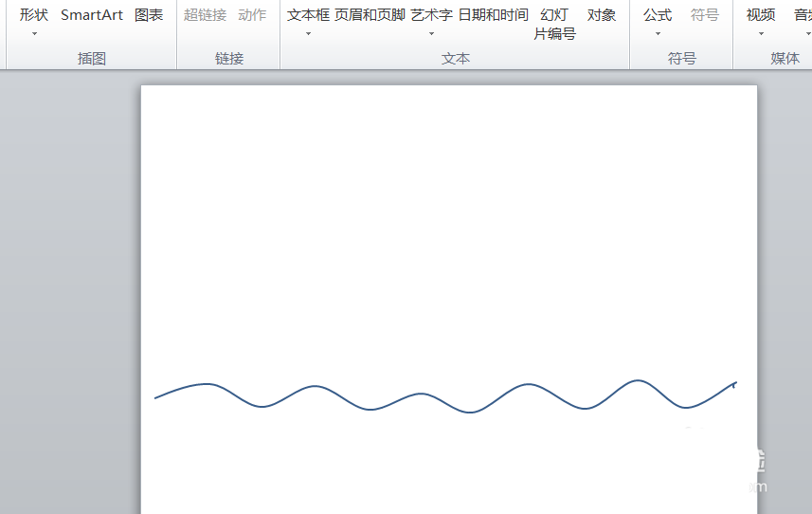Click the 公式 equation button

click(x=658, y=15)
